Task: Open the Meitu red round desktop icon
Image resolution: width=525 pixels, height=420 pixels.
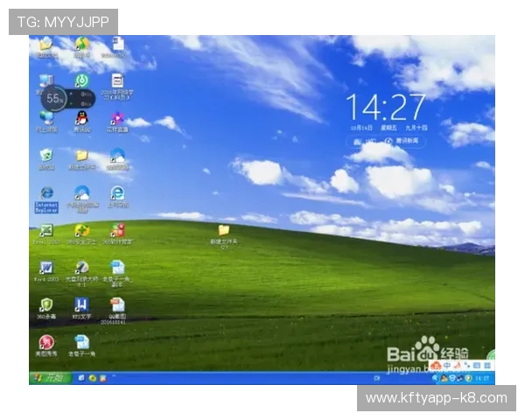Action: coord(46,342)
